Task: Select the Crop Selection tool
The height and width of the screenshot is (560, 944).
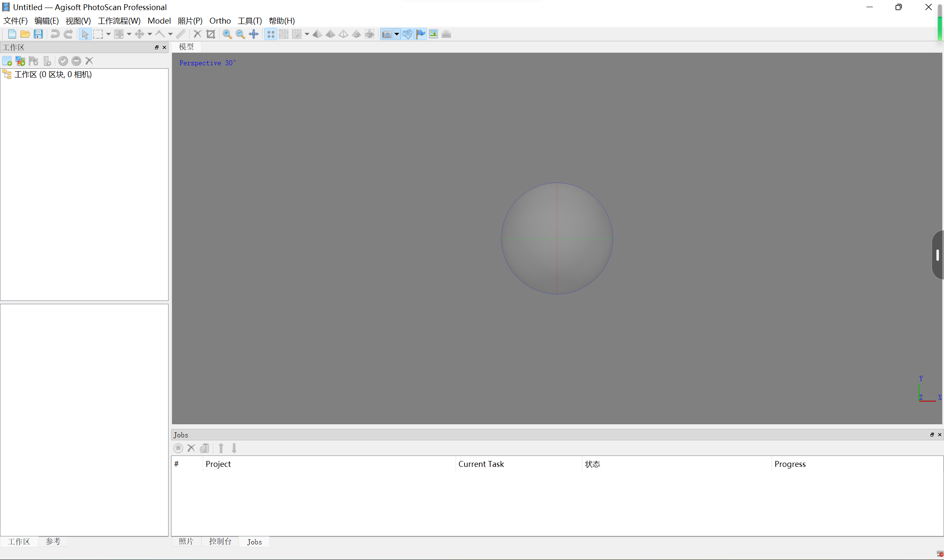Action: (211, 34)
